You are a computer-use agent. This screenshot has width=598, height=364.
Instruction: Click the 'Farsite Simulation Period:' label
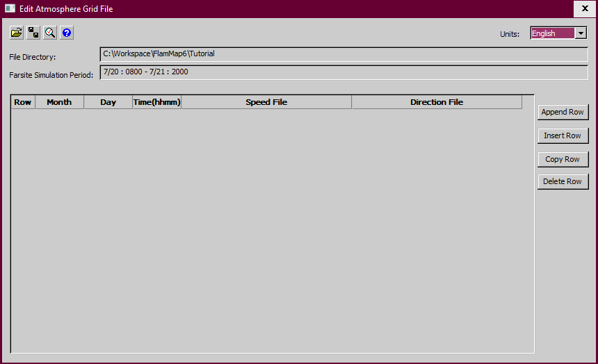click(51, 75)
